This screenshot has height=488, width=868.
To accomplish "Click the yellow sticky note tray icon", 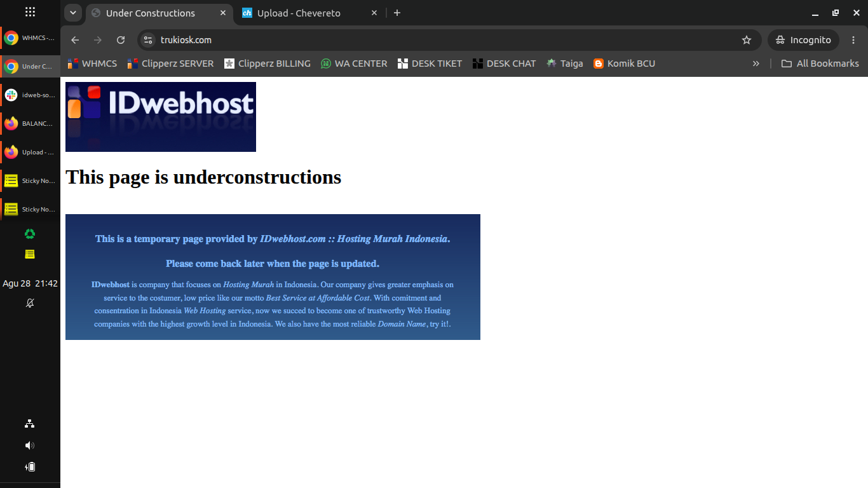I will [30, 254].
